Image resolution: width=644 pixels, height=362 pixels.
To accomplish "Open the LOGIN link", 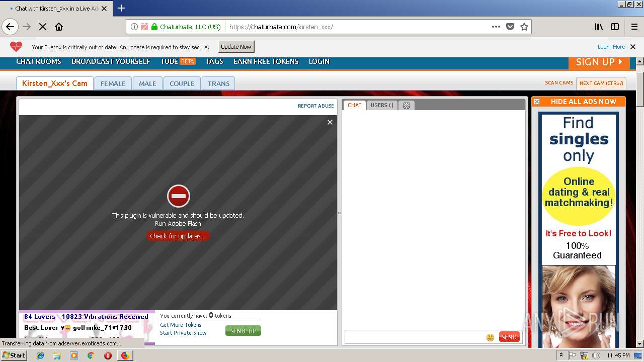I will pyautogui.click(x=319, y=61).
